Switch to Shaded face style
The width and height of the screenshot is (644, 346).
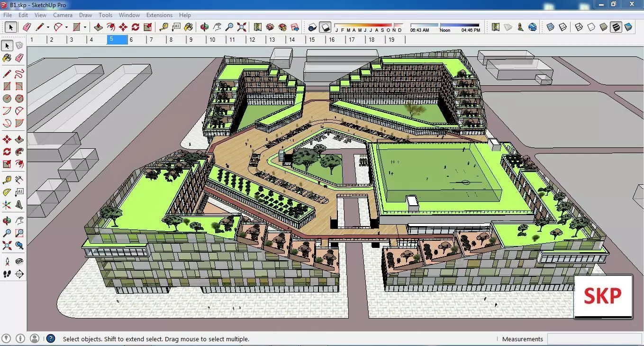(603, 27)
